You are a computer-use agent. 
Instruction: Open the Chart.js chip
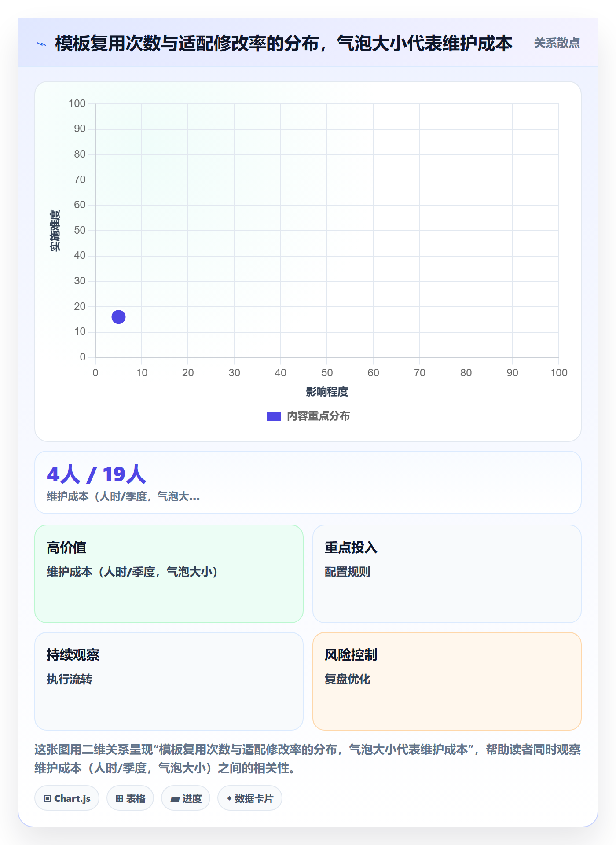[67, 798]
